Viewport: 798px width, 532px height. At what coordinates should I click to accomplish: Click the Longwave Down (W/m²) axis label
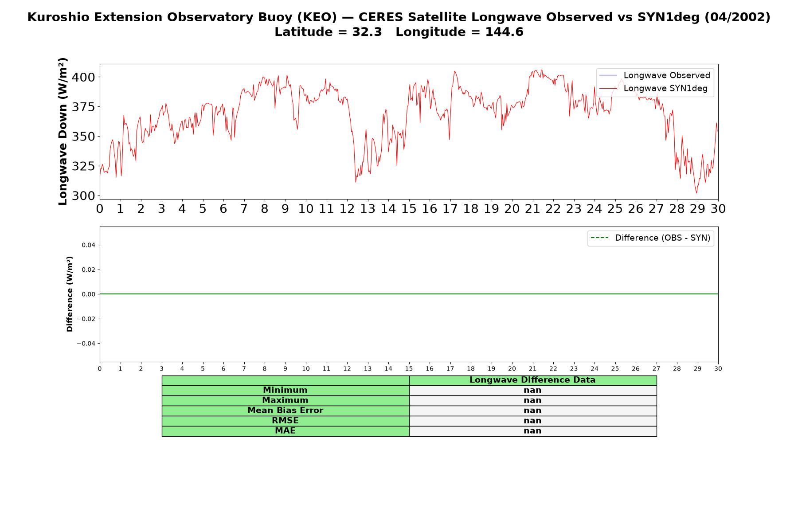point(63,131)
